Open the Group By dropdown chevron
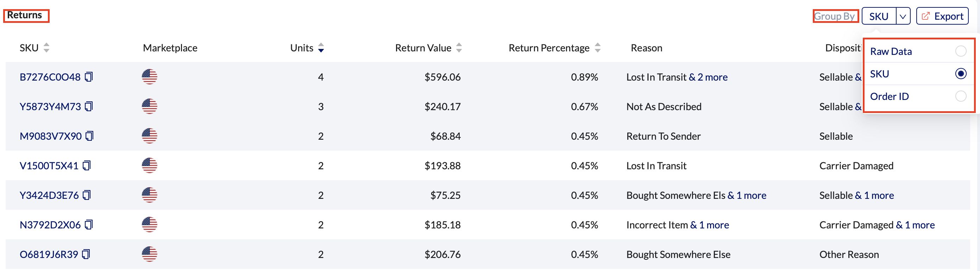The height and width of the screenshot is (271, 980). pyautogui.click(x=903, y=17)
